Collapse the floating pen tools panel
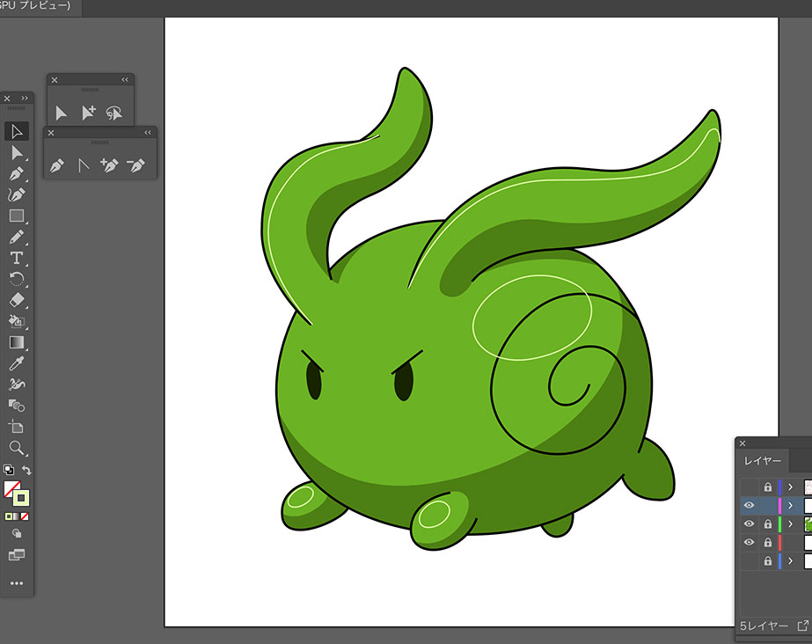The height and width of the screenshot is (644, 812). coord(148,133)
